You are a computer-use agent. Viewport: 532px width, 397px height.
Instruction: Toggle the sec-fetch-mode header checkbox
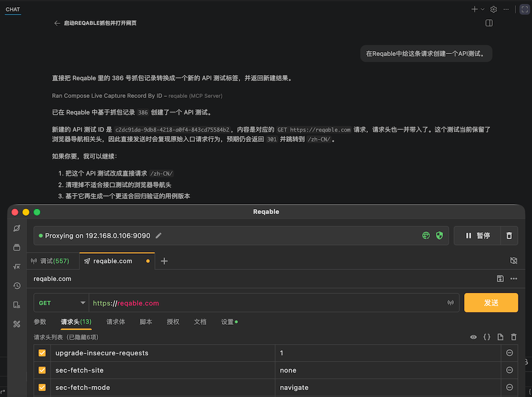pos(42,387)
